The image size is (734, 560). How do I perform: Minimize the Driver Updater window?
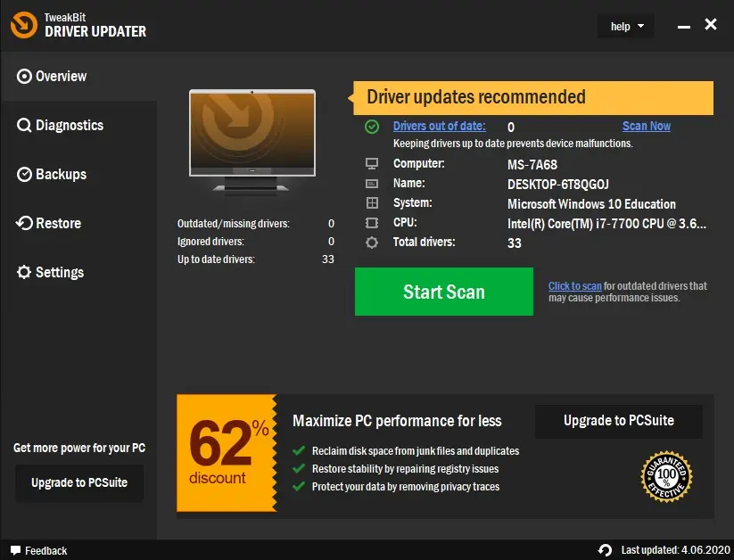(x=684, y=26)
